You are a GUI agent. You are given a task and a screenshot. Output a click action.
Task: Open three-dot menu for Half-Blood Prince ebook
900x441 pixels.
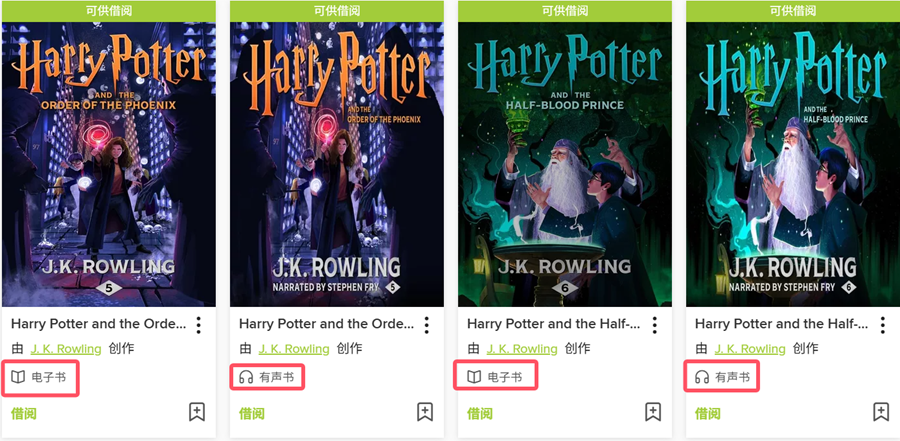click(x=654, y=324)
